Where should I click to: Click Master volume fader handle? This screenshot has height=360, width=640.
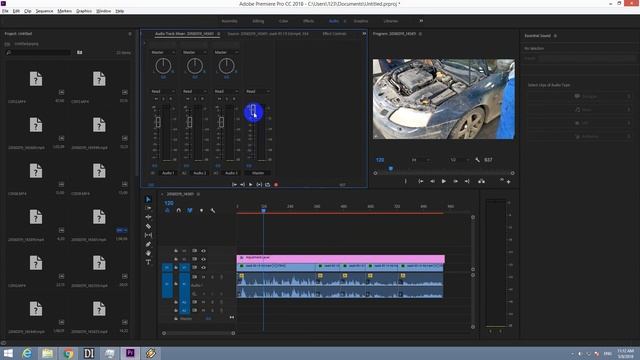(253, 109)
